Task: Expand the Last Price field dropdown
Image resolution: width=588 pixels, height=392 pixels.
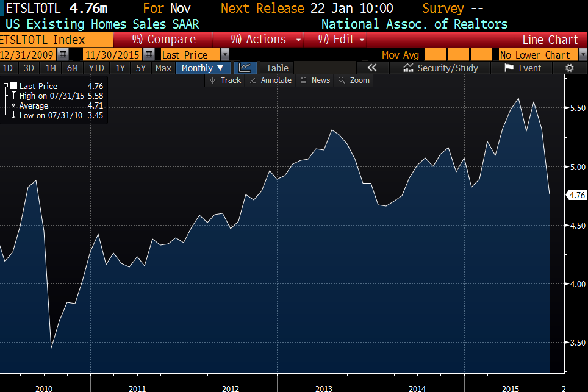Action: 225,55
